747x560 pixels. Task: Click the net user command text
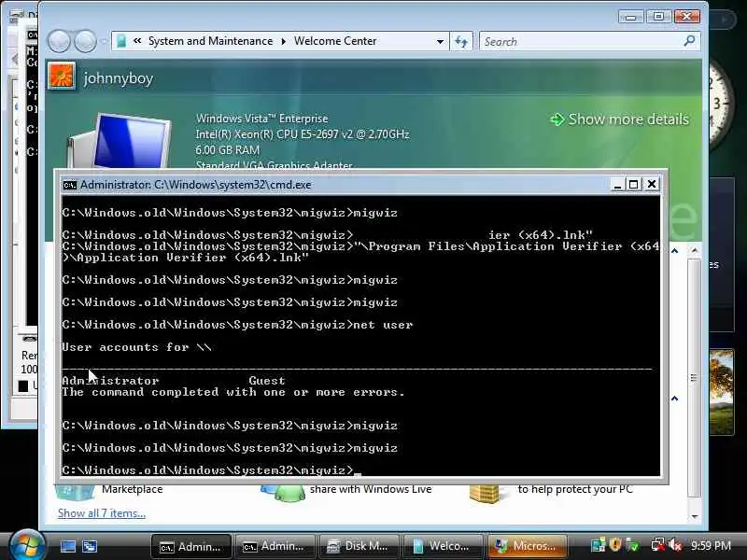tap(383, 325)
